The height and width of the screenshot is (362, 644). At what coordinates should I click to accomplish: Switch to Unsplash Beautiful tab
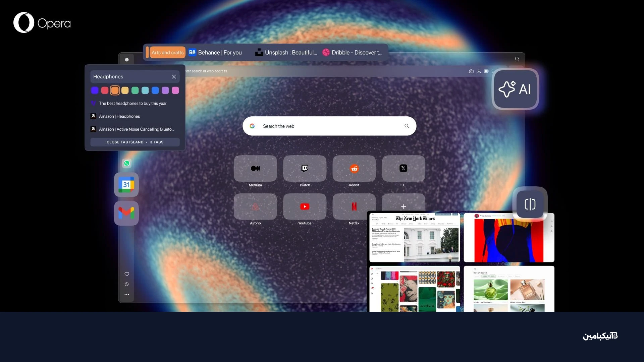point(286,53)
